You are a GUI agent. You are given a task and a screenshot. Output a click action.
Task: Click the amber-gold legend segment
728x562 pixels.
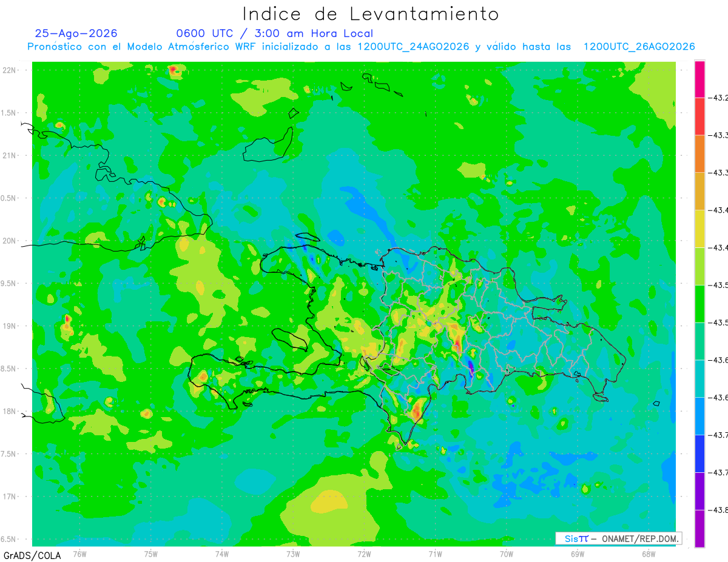(699, 192)
